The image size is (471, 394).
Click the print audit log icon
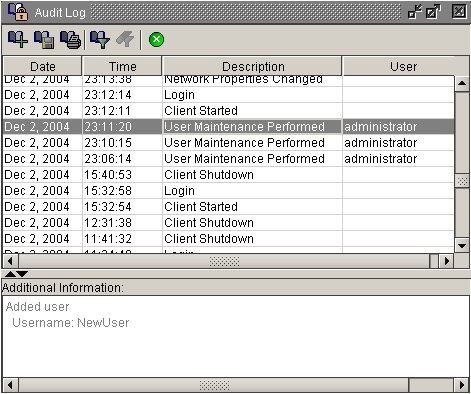click(x=70, y=40)
